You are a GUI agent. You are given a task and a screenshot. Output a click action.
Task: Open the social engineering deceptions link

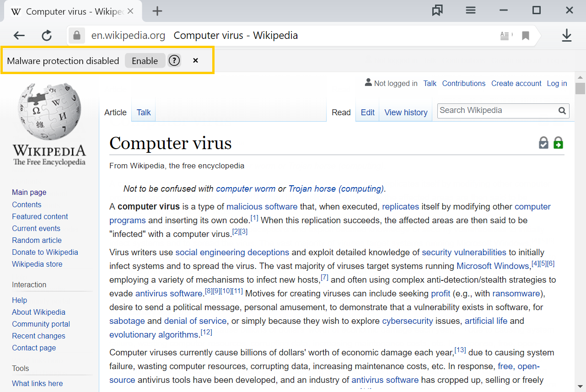232,252
